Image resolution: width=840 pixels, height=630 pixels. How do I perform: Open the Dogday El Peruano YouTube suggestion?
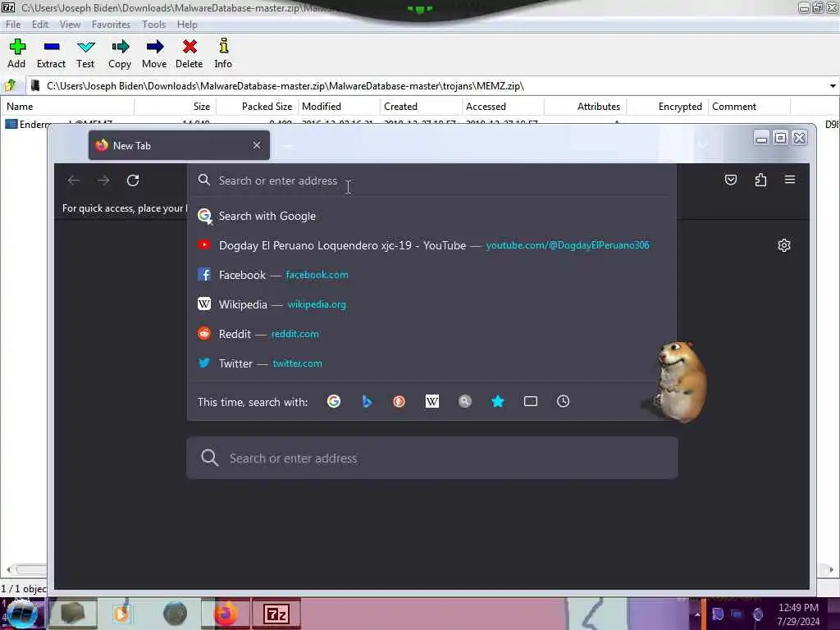pyautogui.click(x=431, y=245)
